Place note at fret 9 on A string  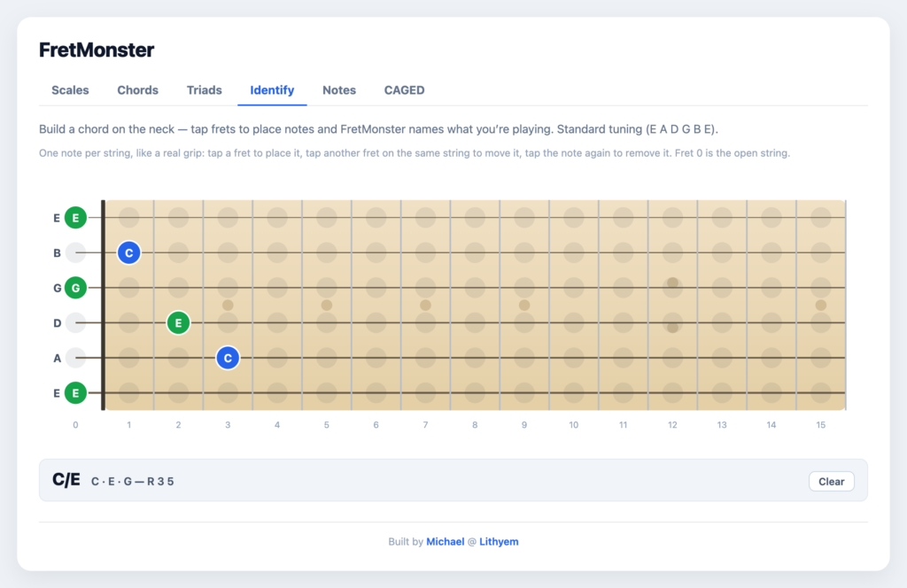tap(524, 358)
